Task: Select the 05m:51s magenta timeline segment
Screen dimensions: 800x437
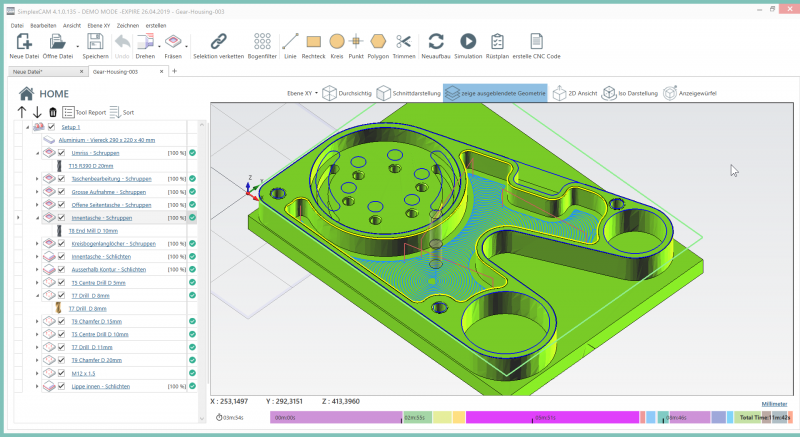Action: pos(553,418)
